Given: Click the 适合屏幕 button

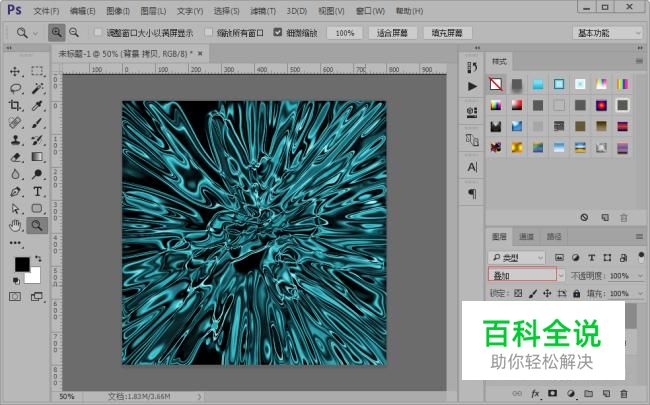Looking at the screenshot, I should [x=392, y=33].
